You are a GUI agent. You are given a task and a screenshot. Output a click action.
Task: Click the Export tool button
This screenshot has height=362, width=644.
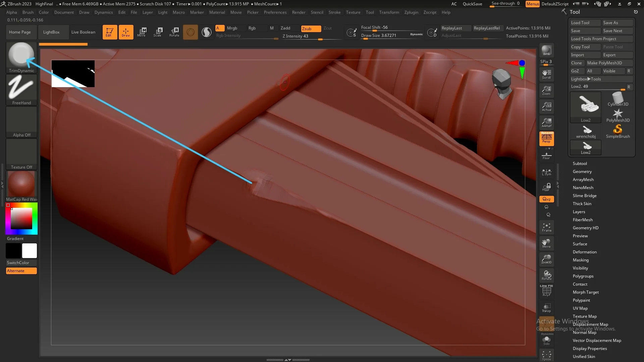[x=618, y=55]
